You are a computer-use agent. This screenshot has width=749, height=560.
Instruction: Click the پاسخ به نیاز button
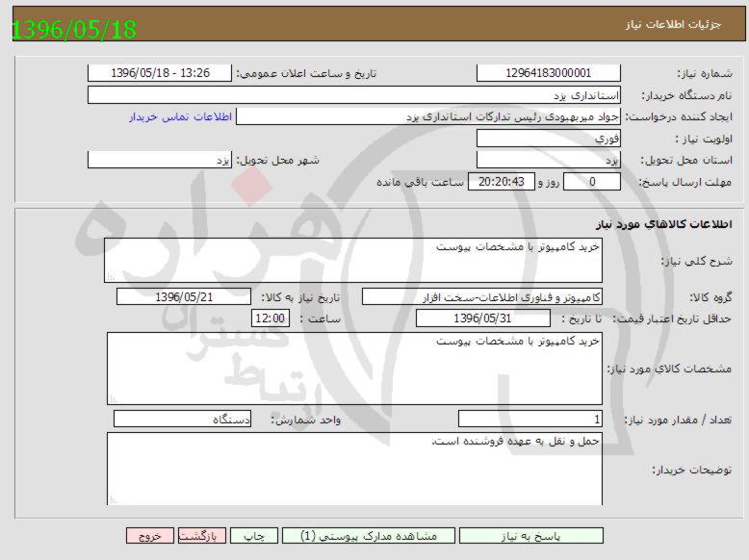[x=524, y=536]
